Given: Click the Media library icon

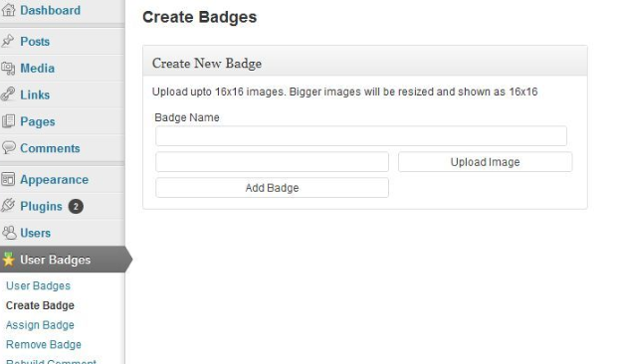Looking at the screenshot, I should (8, 68).
